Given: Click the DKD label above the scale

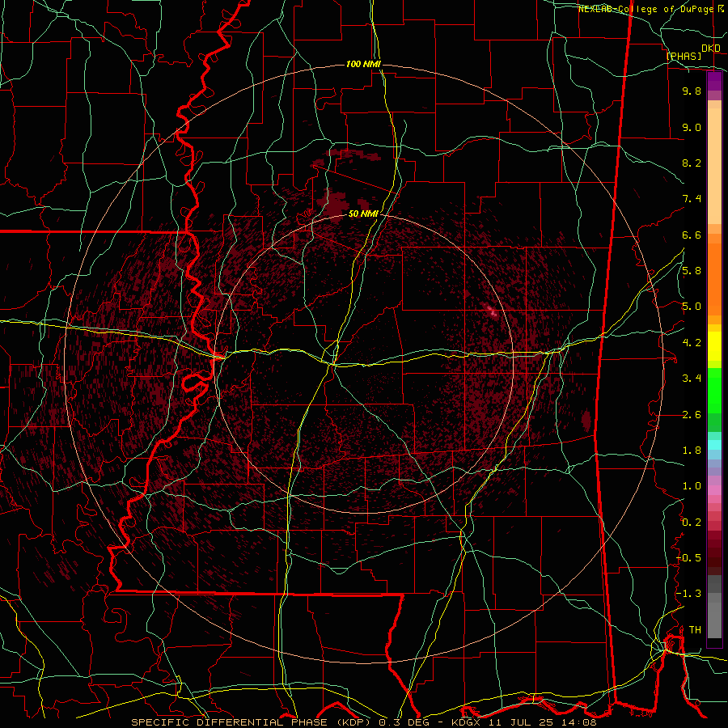Looking at the screenshot, I should [711, 49].
